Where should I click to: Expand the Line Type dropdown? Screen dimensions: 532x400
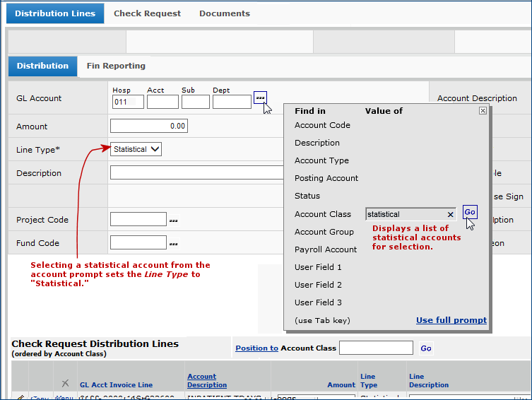136,149
